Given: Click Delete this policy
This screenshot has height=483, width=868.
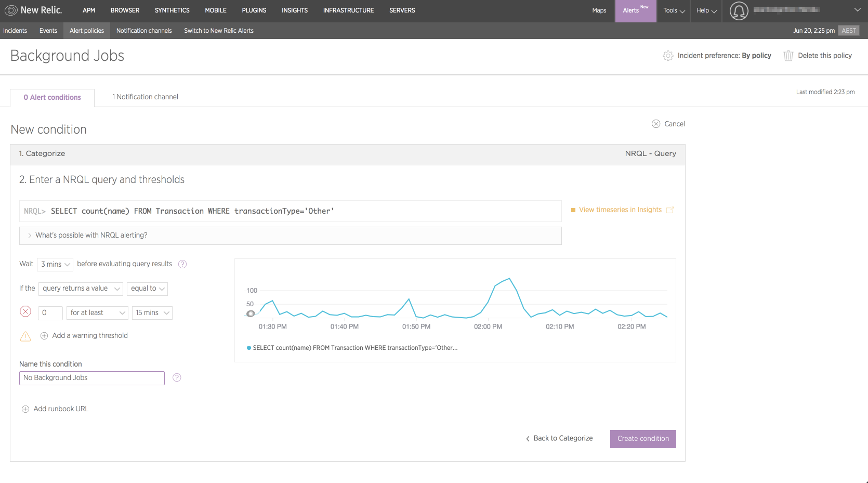Looking at the screenshot, I should (x=825, y=56).
